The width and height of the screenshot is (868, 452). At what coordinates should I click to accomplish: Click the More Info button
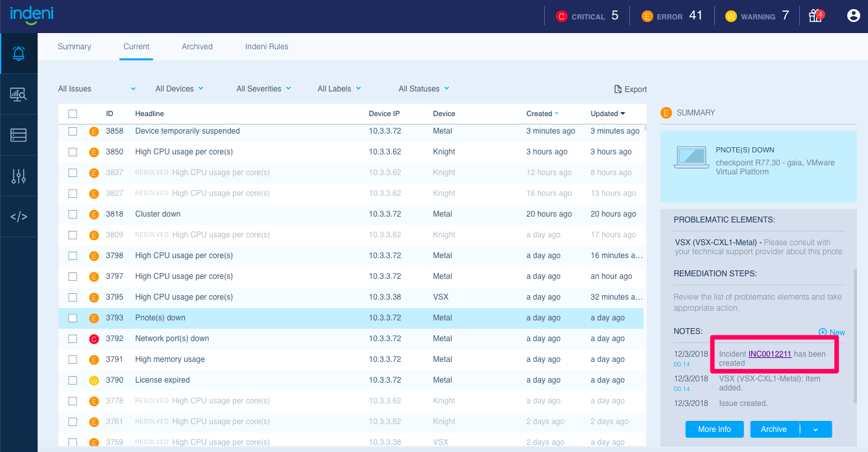[714, 429]
